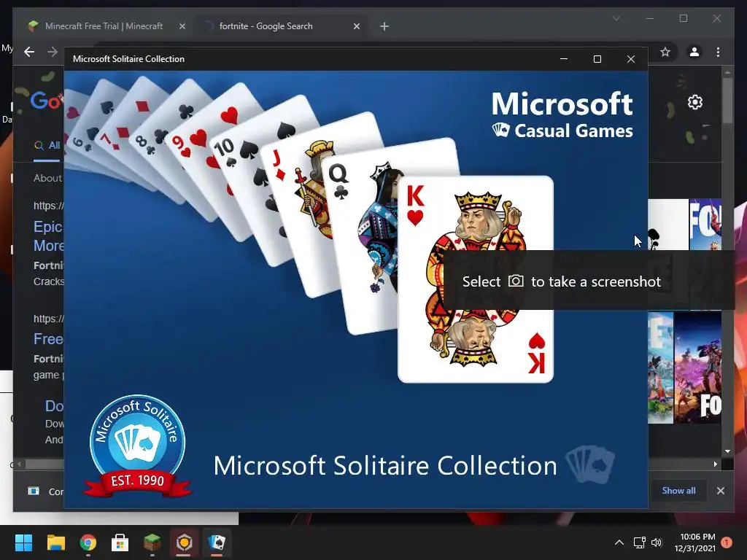Close the Chrome downloads bar
This screenshot has height=560, width=747.
(720, 491)
